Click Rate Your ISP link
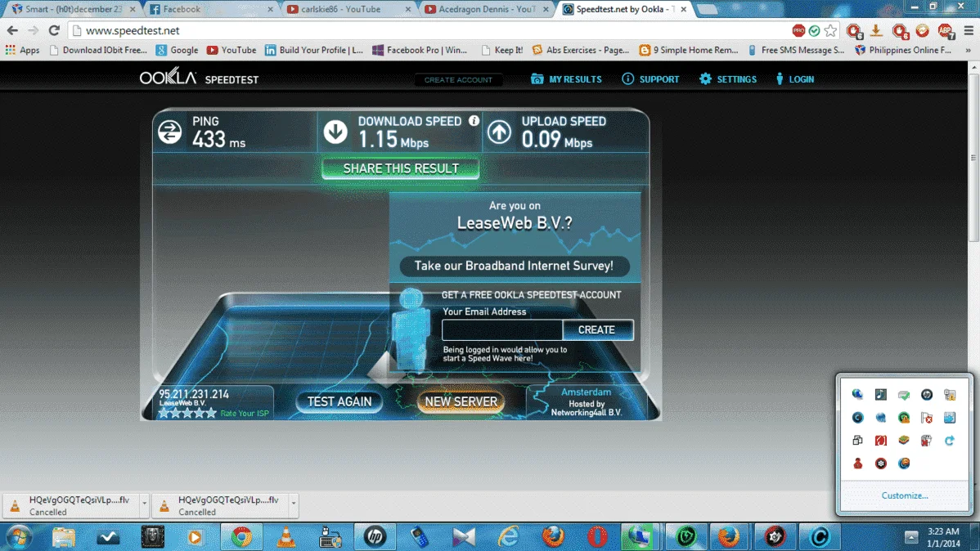980x551 pixels. (245, 414)
